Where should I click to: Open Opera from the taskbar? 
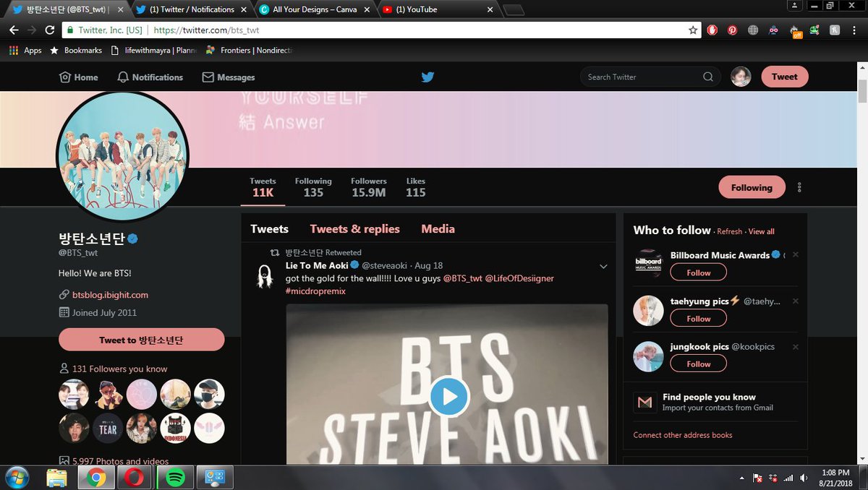click(x=135, y=478)
